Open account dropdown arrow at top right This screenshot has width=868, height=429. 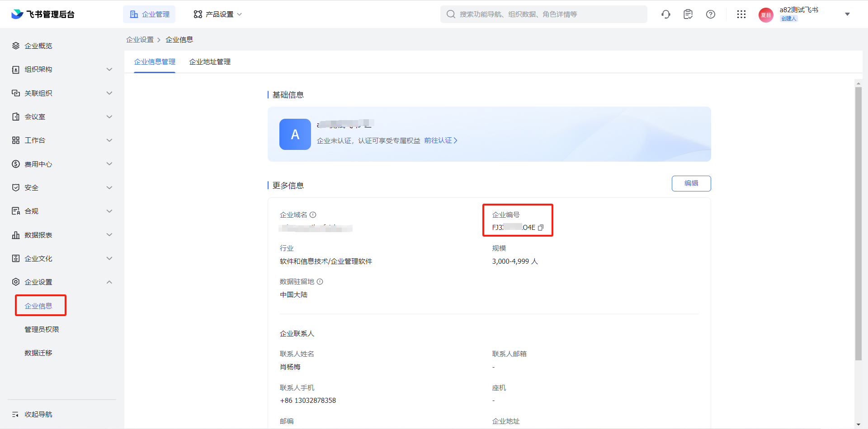point(847,14)
